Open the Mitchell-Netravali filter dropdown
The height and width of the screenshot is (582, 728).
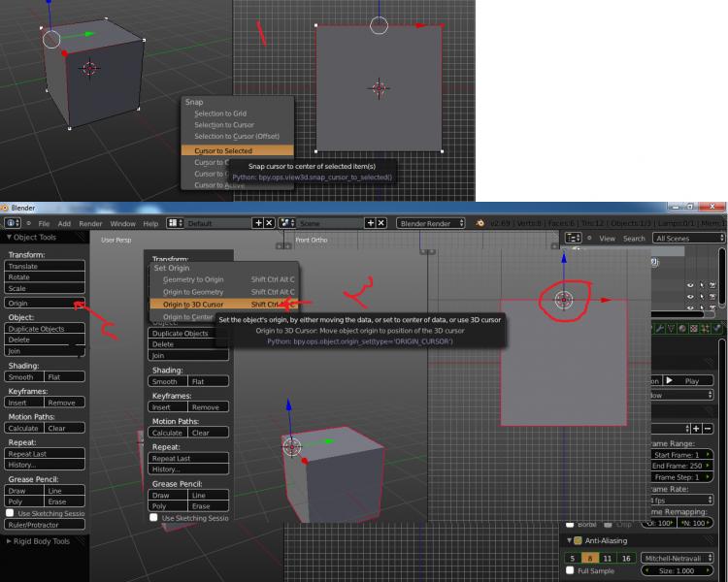point(677,559)
